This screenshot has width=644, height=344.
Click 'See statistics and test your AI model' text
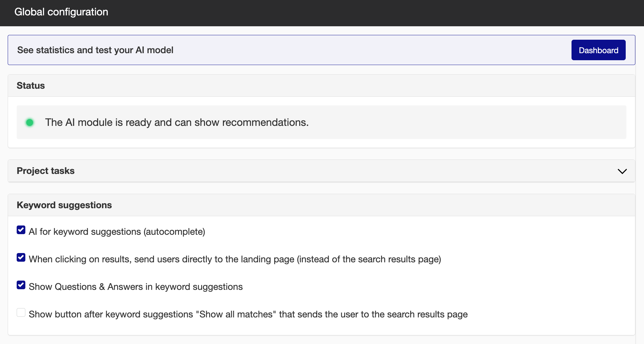[x=95, y=50]
